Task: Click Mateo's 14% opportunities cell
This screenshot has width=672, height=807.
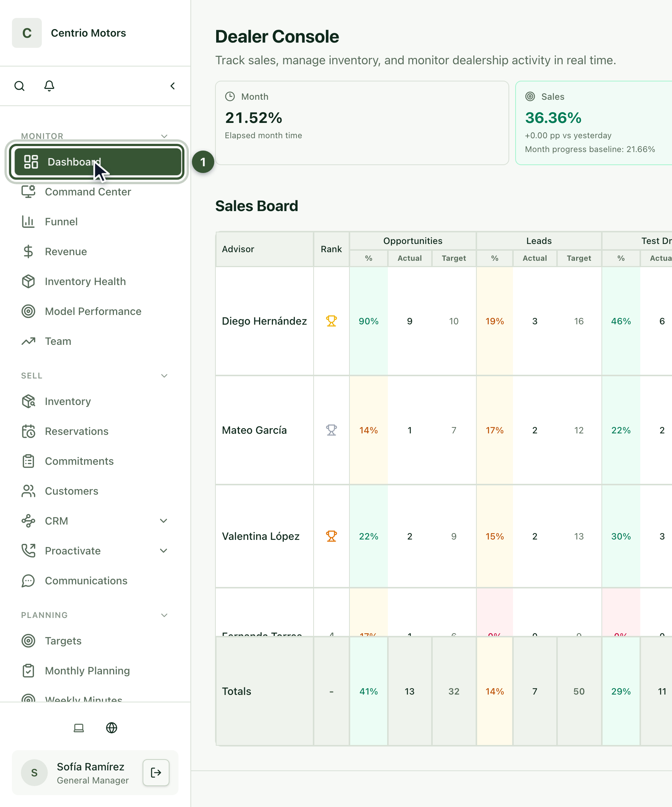Action: (368, 430)
